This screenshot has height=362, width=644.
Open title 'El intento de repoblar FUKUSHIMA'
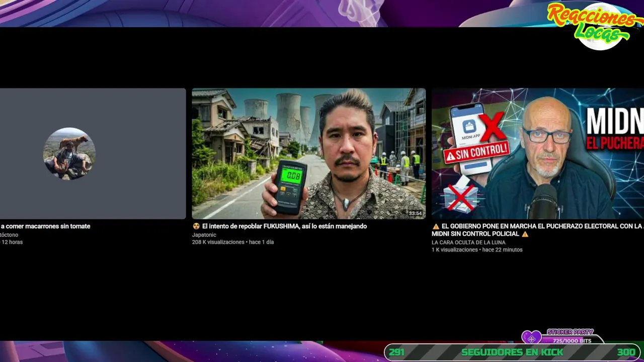click(x=284, y=226)
